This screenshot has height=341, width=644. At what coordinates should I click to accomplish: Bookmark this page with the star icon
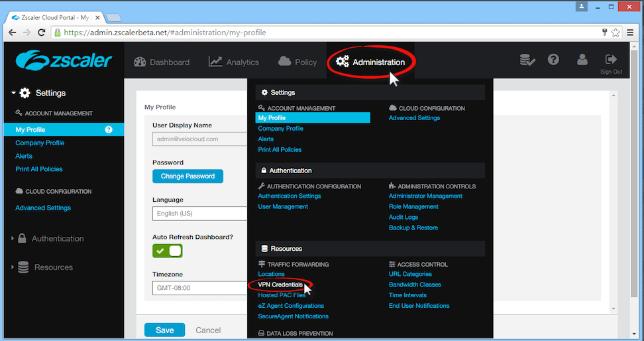616,33
